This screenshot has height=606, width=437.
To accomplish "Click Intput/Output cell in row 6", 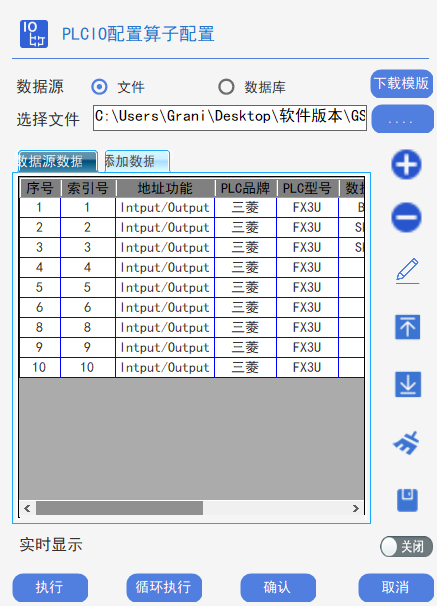I will pyautogui.click(x=165, y=308).
